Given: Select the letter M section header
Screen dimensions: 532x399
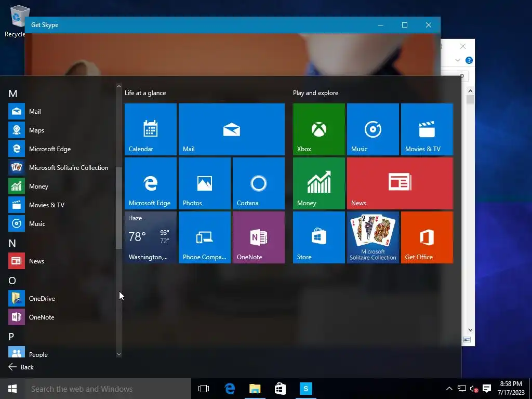Looking at the screenshot, I should [x=13, y=94].
